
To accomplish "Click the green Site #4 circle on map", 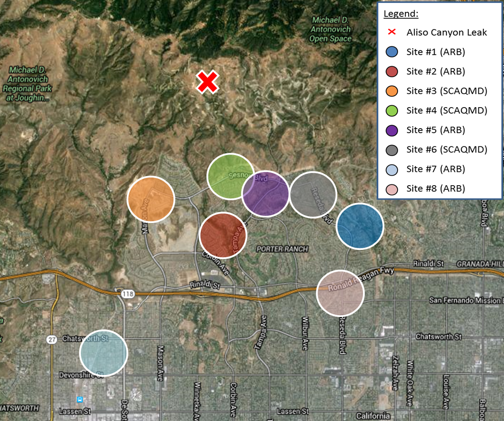I will point(231,177).
